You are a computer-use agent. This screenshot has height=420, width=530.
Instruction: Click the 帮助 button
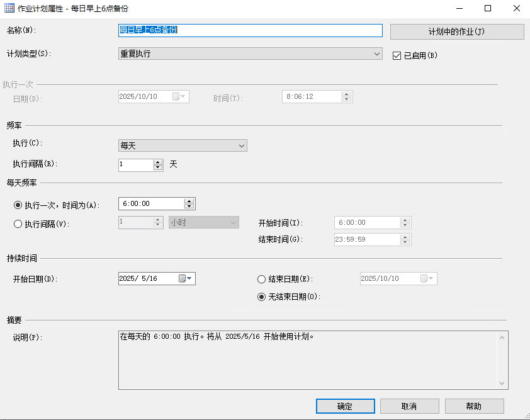click(475, 406)
